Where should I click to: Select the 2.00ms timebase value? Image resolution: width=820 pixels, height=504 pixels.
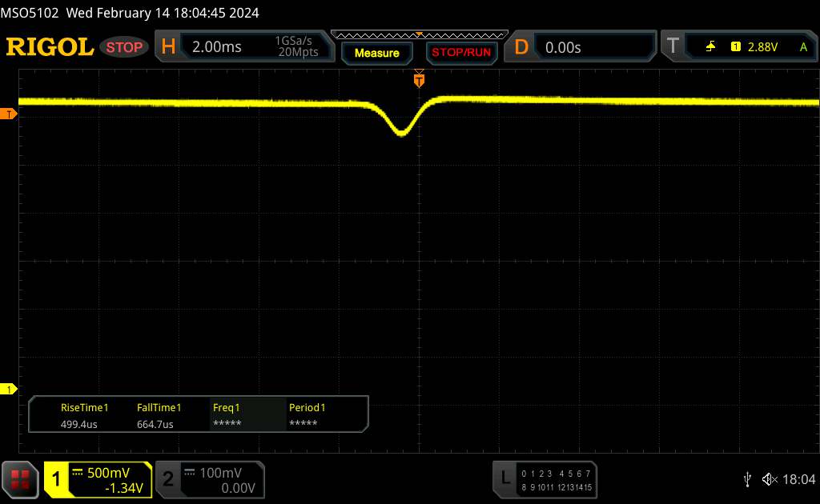tap(216, 47)
